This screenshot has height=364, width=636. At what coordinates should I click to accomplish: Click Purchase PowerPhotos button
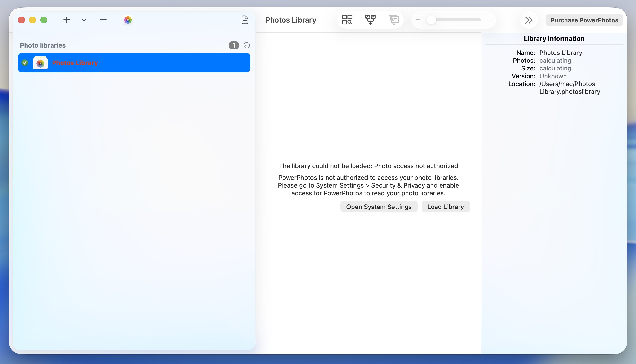(x=584, y=20)
